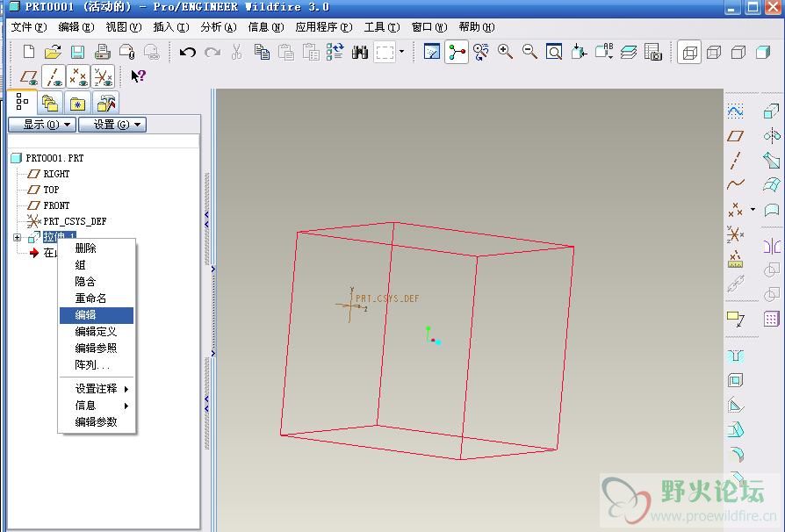
Task: Switch to wireframe display mode
Action: pos(689,52)
